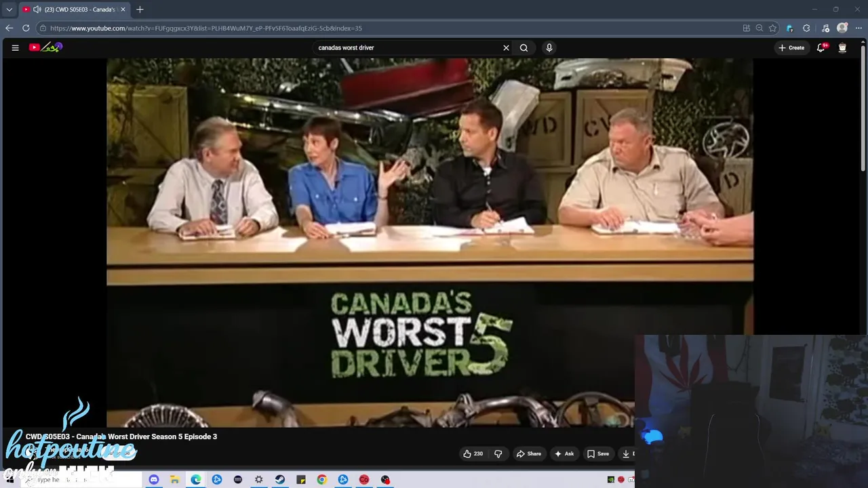Open Steam from the taskbar
The width and height of the screenshot is (868, 488).
pos(279,480)
